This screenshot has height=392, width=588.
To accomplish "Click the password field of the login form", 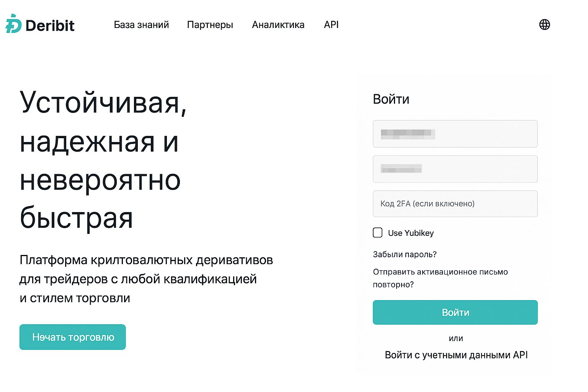I will (455, 169).
